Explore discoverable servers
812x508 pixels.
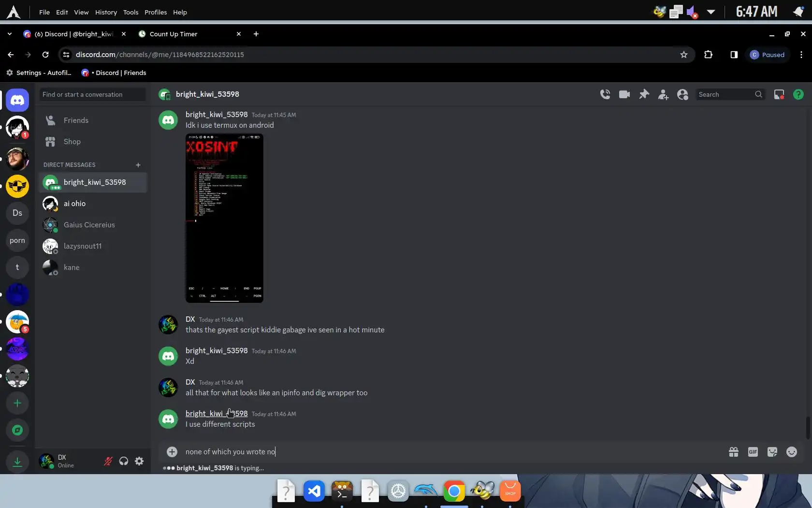click(x=17, y=430)
